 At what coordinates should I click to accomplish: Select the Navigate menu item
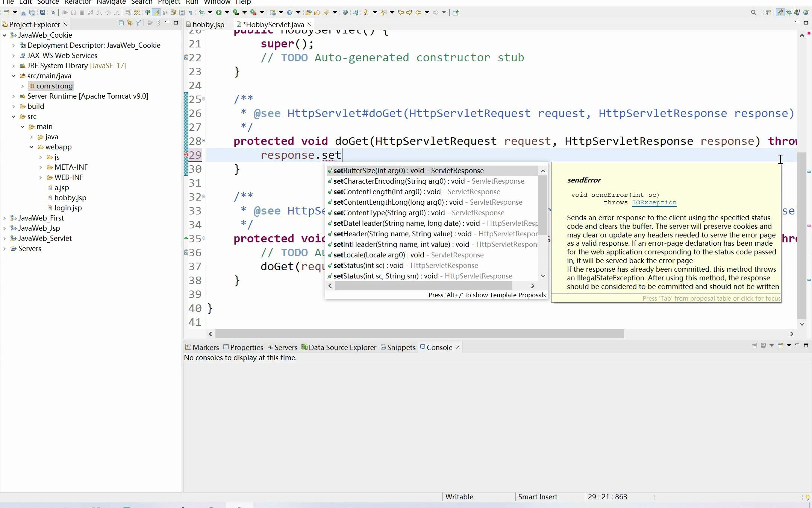(112, 2)
